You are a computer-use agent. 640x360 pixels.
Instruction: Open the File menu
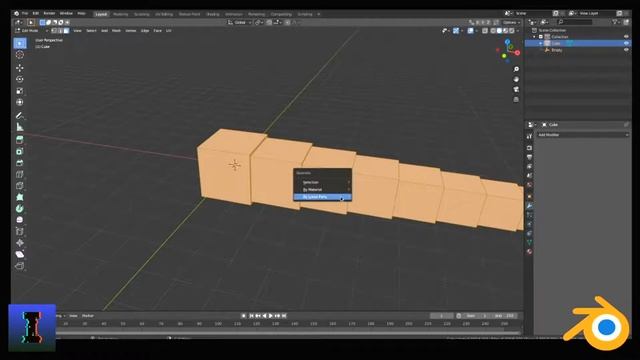tap(25, 13)
